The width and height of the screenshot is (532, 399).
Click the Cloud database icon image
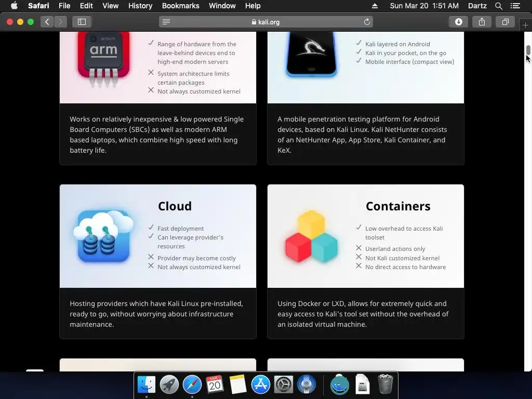click(x=103, y=236)
